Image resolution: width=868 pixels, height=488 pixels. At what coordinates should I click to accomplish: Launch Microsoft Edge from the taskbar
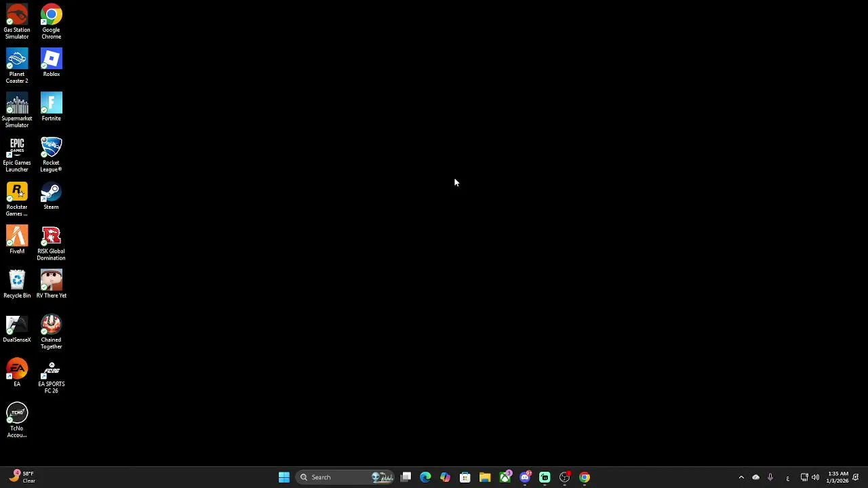pos(425,477)
